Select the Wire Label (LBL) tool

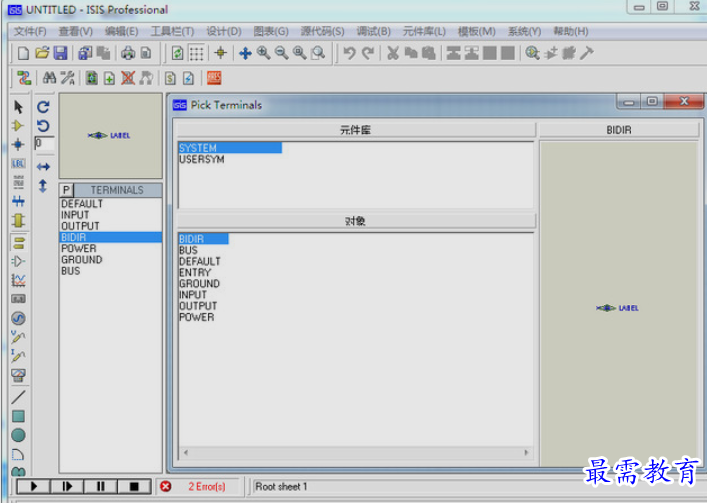pyautogui.click(x=18, y=164)
